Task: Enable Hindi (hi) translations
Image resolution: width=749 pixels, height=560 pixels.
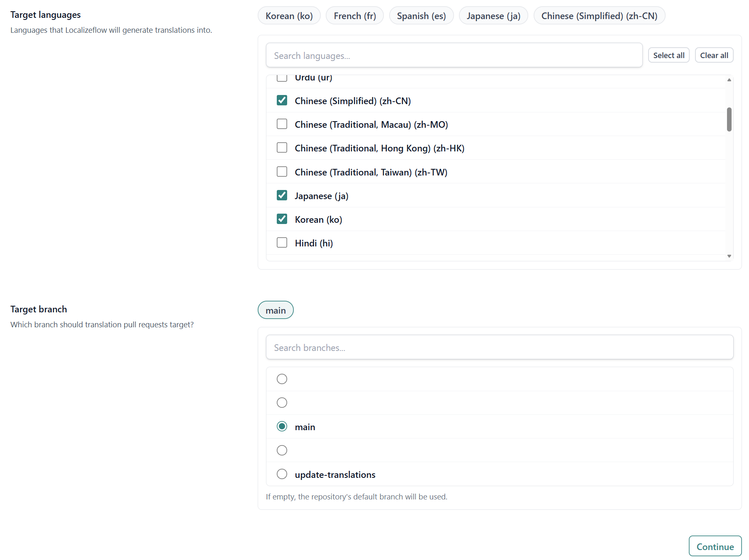Action: coord(282,242)
